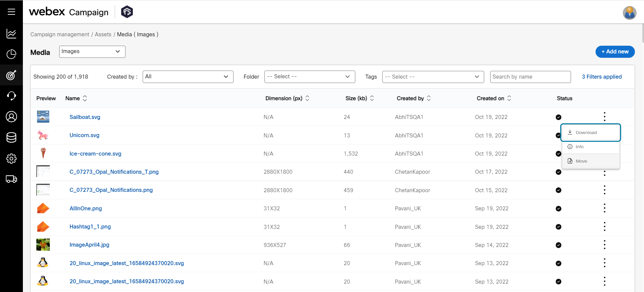Open C_07273_Opal_Notifications_T.png link
The width and height of the screenshot is (644, 292).
114,172
